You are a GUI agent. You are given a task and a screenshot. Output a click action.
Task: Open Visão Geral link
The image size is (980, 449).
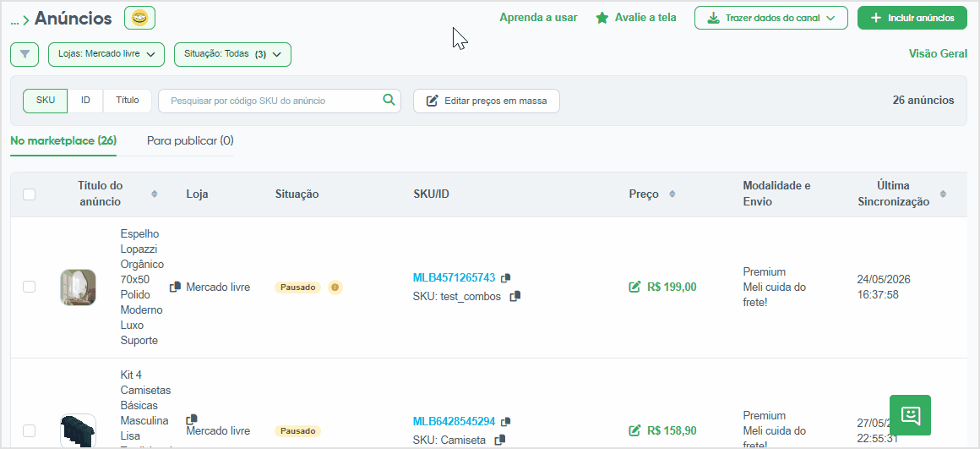938,54
